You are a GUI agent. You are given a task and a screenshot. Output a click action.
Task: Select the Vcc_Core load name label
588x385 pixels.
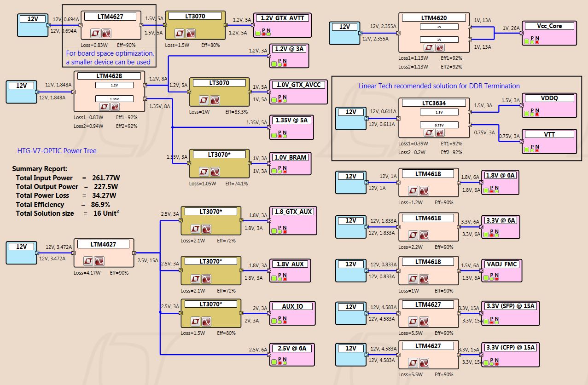click(x=549, y=26)
